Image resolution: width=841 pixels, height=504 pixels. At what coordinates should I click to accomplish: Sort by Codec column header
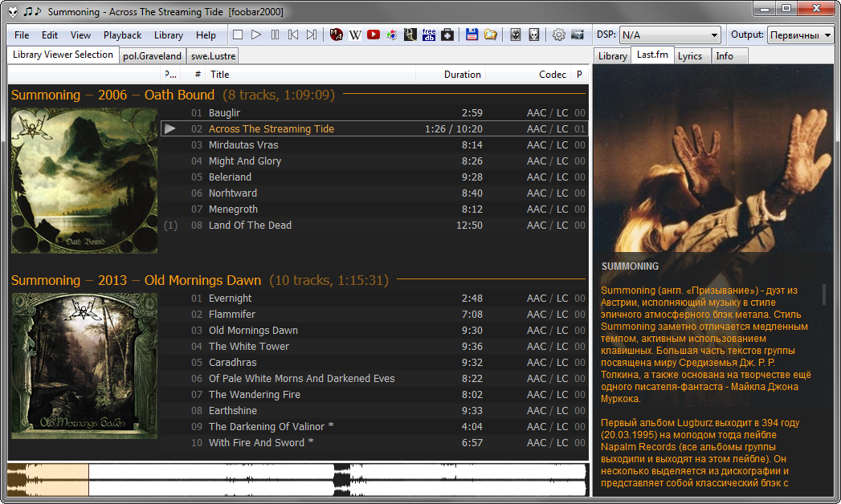[x=529, y=75]
